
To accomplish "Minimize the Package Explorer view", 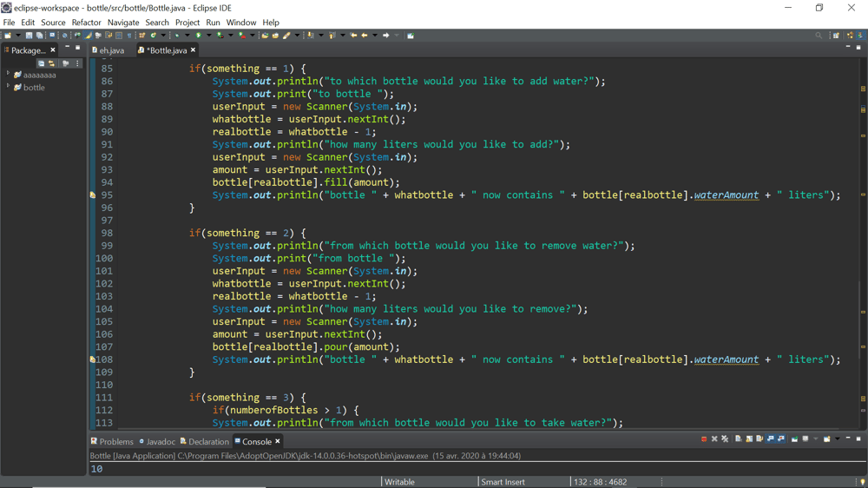I will (x=67, y=48).
